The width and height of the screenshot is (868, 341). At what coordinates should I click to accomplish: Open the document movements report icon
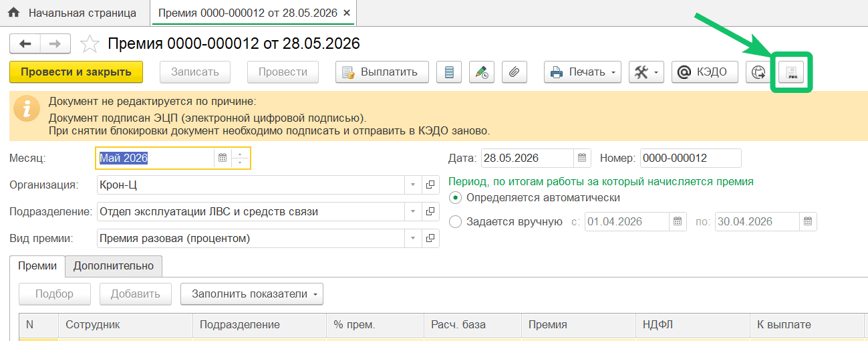point(449,72)
